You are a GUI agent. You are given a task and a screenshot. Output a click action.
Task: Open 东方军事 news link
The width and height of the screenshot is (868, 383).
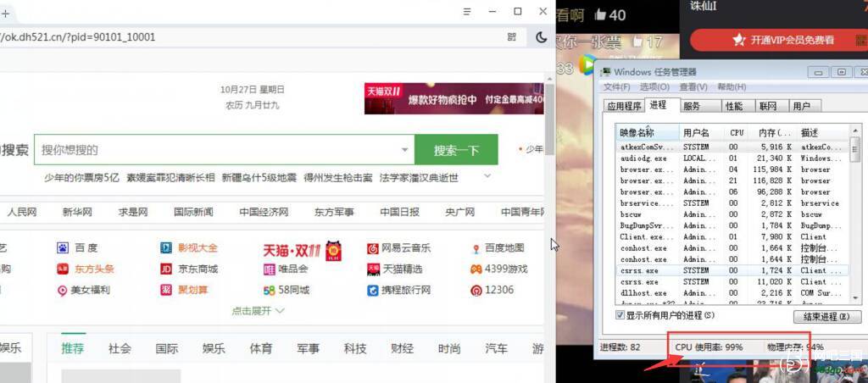[334, 212]
